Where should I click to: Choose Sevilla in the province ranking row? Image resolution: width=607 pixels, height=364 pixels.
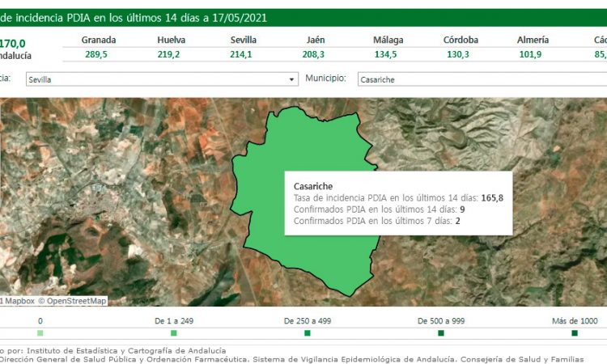[244, 40]
